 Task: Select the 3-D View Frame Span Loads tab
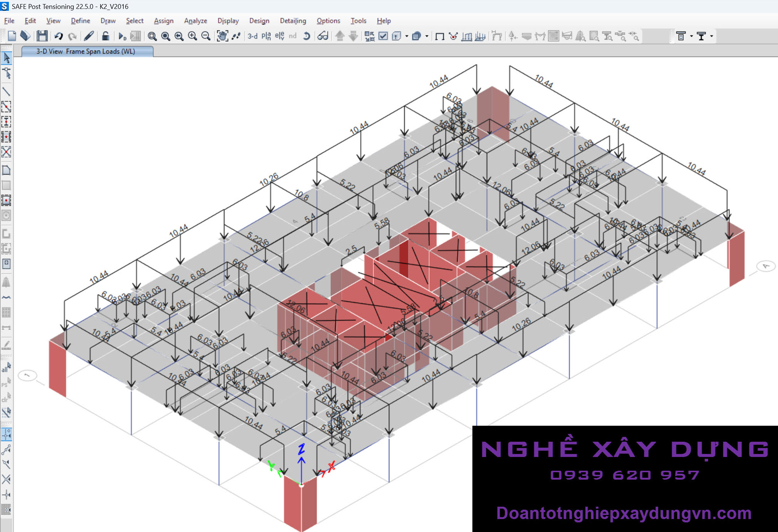click(x=86, y=51)
